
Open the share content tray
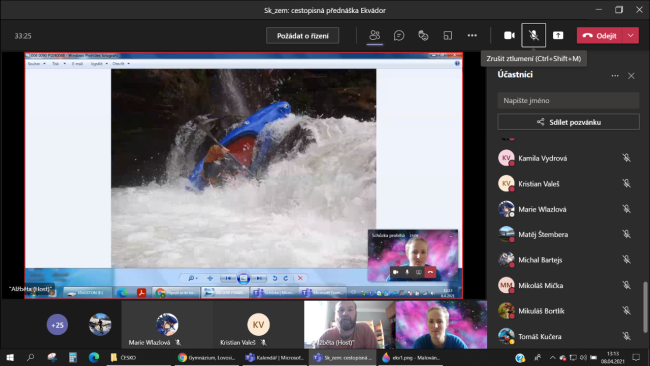558,36
